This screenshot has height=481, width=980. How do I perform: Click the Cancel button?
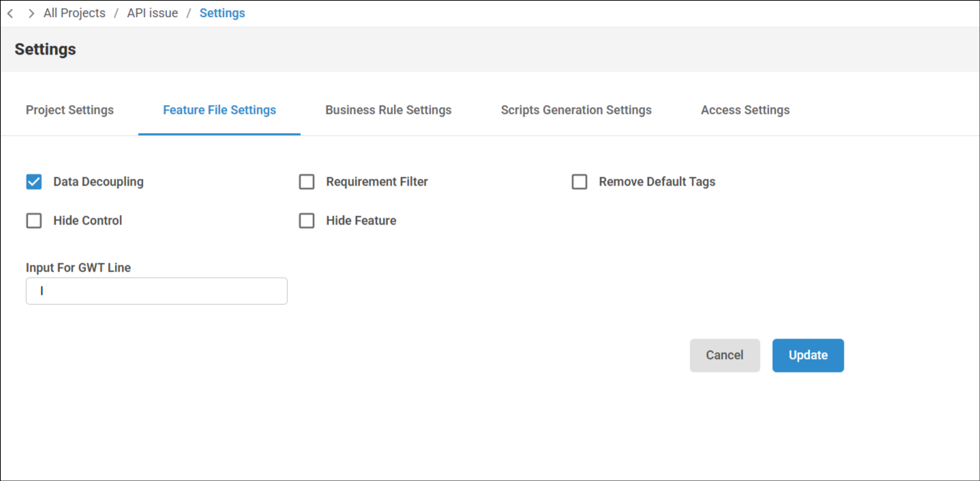(725, 355)
